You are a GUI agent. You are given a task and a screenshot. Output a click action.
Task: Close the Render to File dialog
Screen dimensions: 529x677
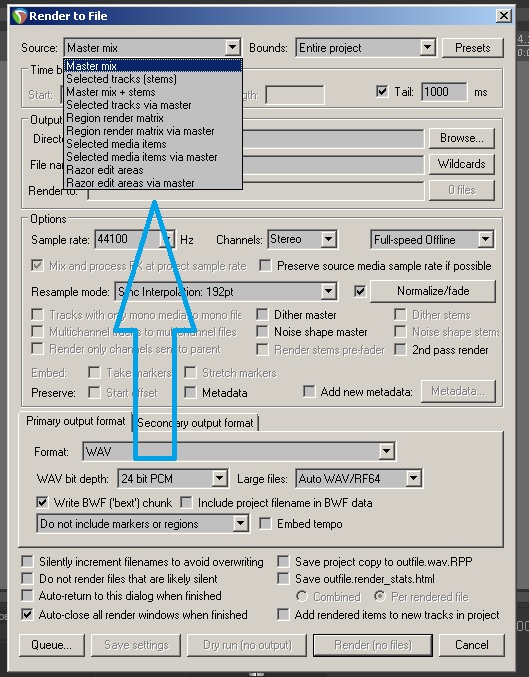(504, 16)
